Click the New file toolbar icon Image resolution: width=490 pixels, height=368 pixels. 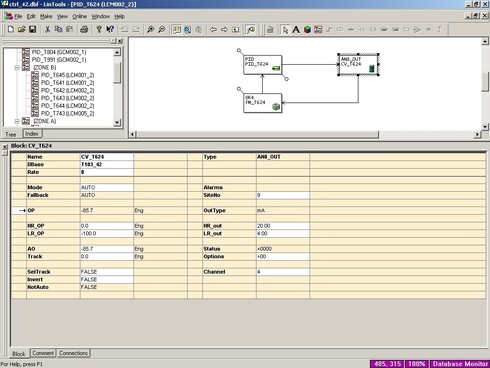click(11, 30)
